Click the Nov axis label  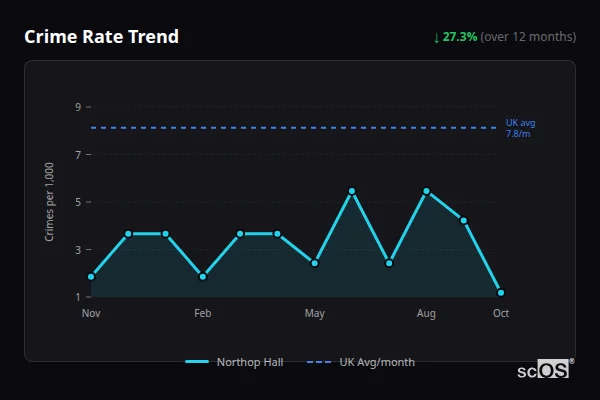pyautogui.click(x=91, y=313)
